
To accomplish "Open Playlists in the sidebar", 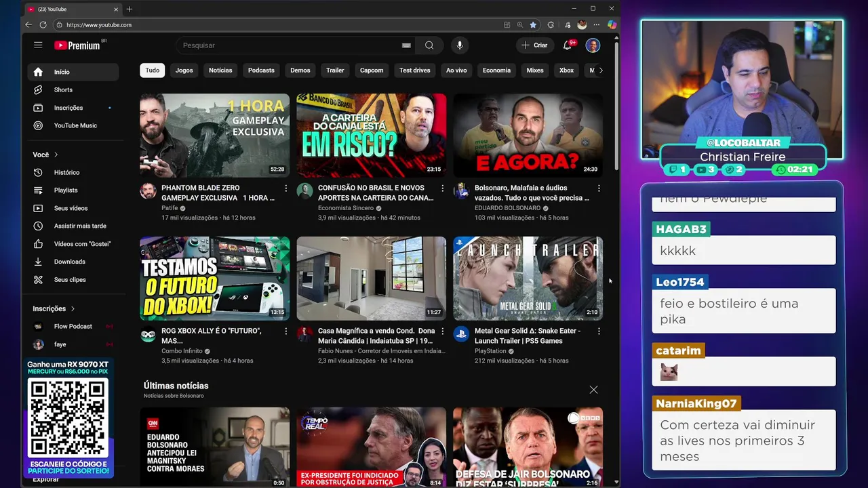I will (x=73, y=190).
